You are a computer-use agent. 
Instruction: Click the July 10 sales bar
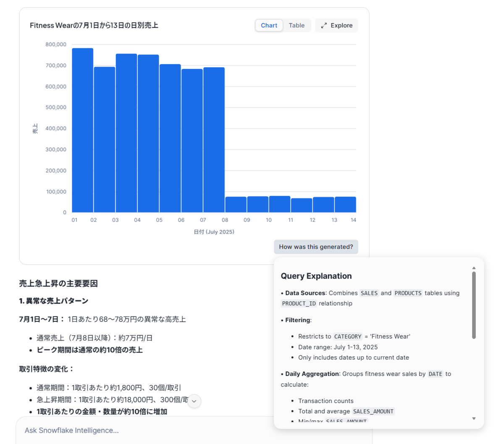point(280,204)
